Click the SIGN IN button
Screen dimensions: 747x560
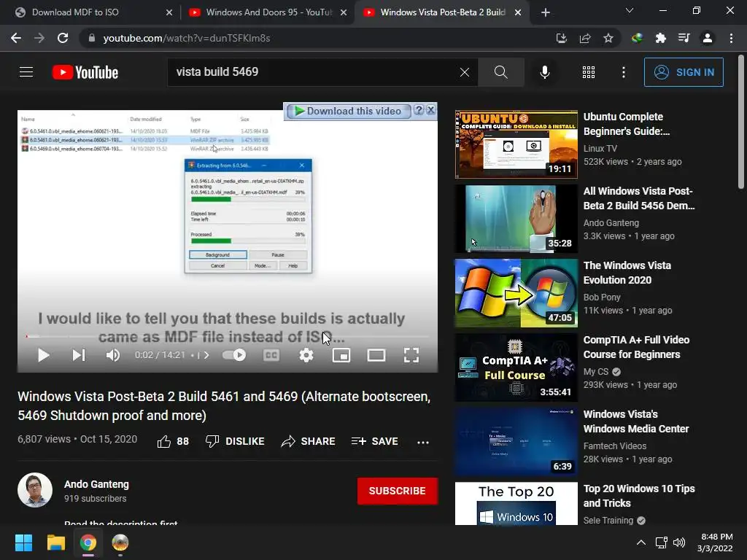tap(684, 72)
